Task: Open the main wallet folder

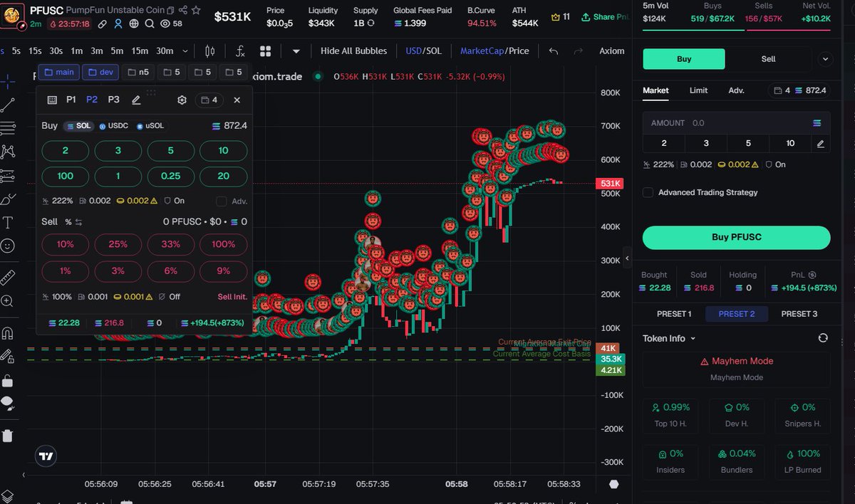Action: coord(58,72)
